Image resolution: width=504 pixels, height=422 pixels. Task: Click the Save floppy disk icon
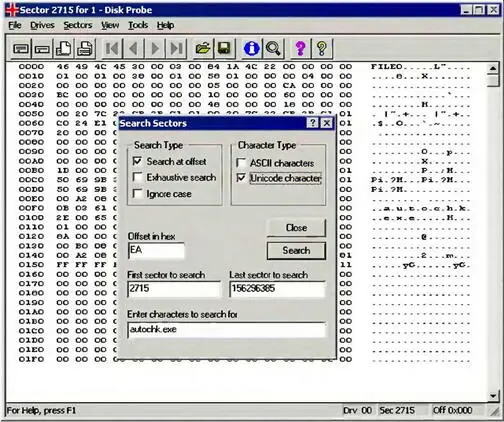[x=224, y=49]
